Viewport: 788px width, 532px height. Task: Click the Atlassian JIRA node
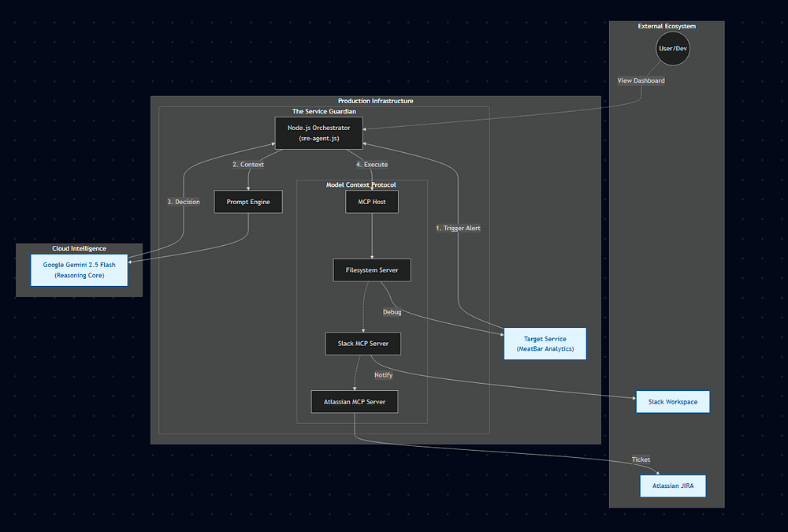click(x=673, y=485)
